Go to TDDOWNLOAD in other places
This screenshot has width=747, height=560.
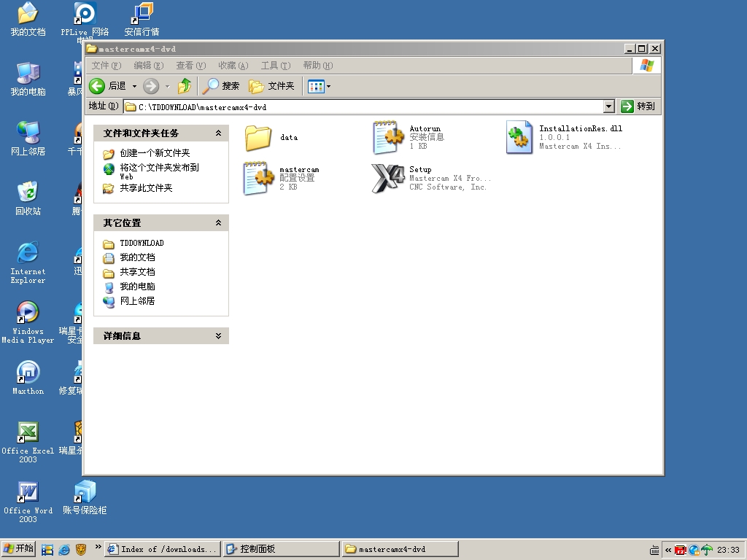tap(142, 243)
